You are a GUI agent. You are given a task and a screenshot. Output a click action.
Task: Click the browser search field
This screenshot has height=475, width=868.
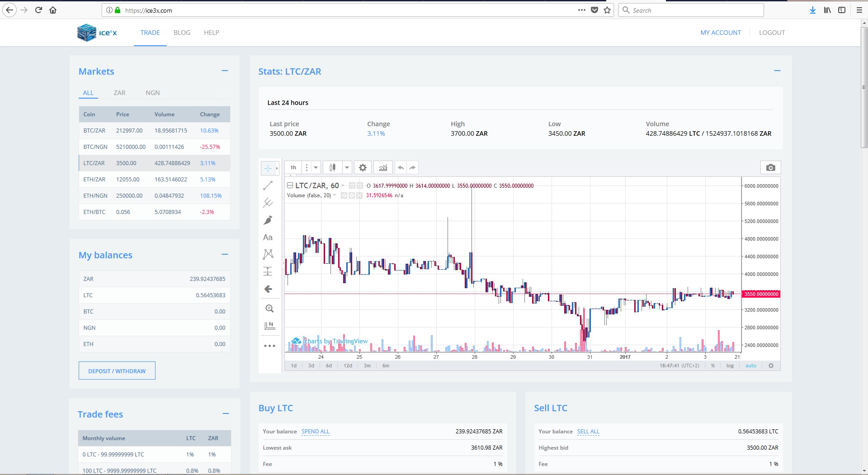[692, 10]
